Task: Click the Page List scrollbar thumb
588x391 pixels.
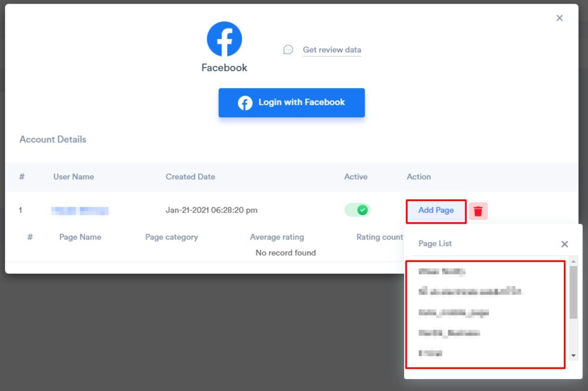Action: pos(574,292)
